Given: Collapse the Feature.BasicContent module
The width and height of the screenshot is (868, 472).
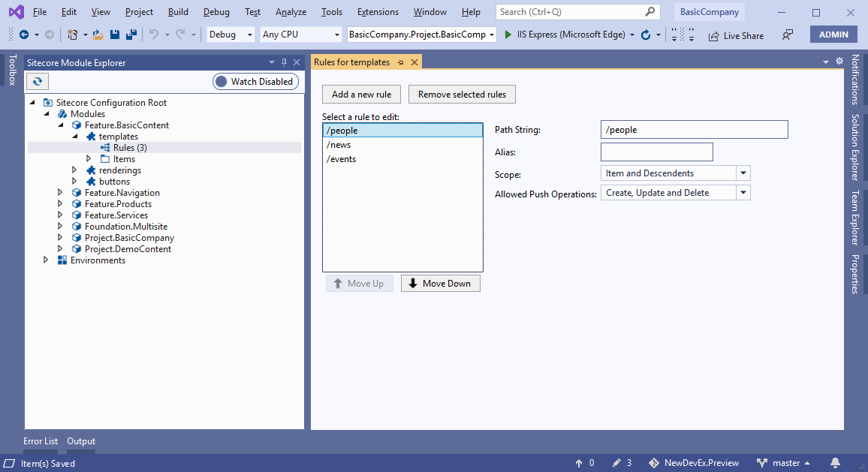Looking at the screenshot, I should (60, 125).
